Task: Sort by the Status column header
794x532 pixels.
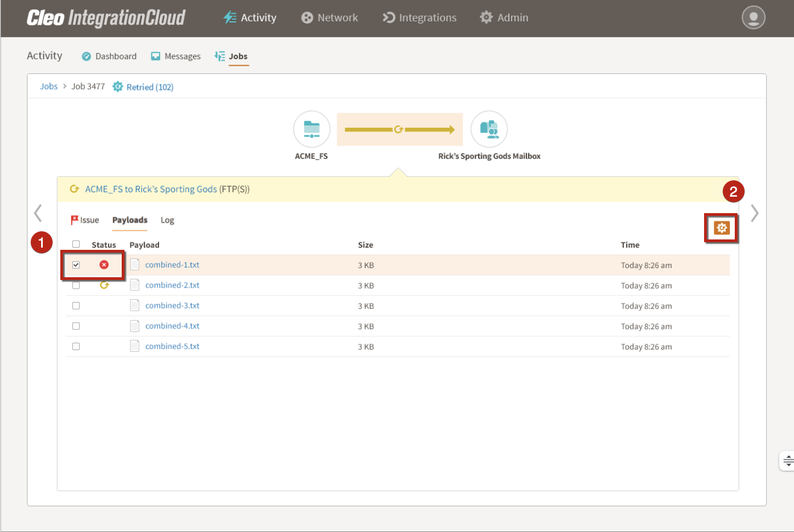Action: point(104,245)
